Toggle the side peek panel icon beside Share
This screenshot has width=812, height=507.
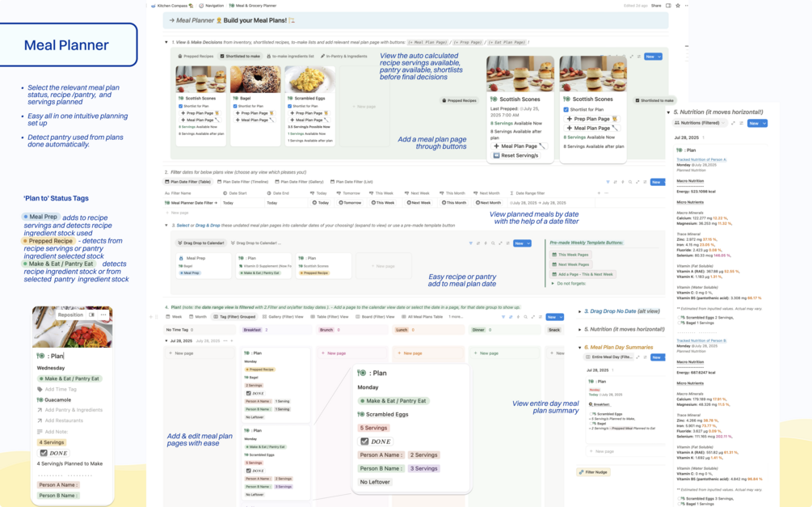[x=668, y=6]
